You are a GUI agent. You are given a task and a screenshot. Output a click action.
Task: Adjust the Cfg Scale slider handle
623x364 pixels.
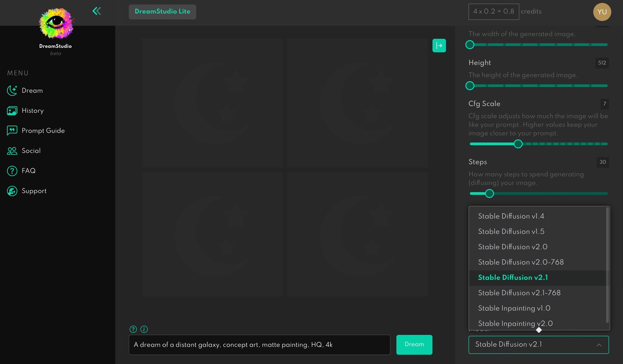tap(518, 144)
